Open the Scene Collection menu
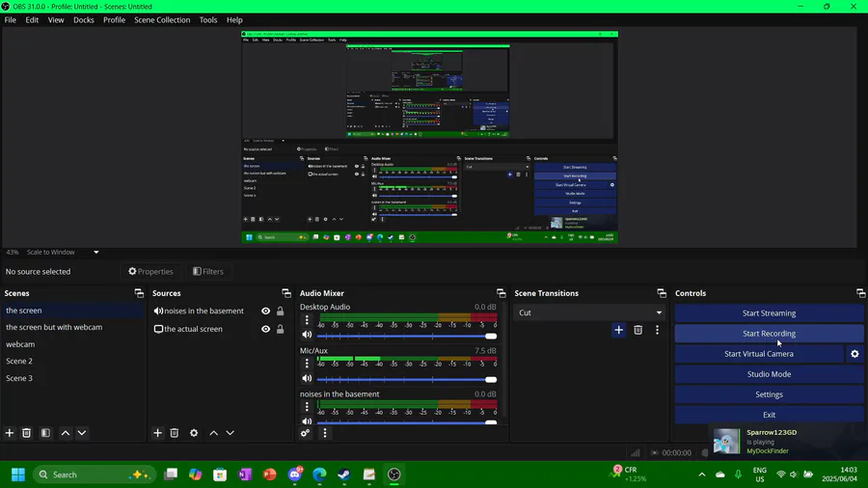868x488 pixels. pos(162,20)
